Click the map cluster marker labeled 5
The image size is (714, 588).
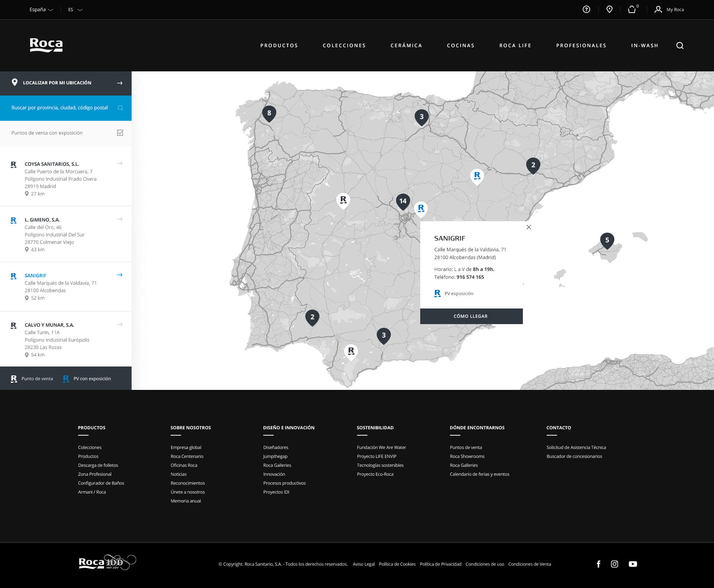(607, 241)
